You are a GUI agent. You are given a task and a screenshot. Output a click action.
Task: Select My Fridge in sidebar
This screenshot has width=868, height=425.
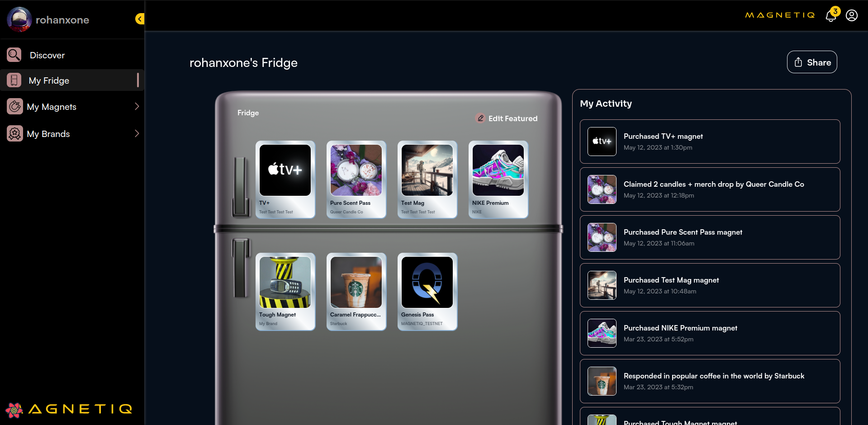click(49, 80)
